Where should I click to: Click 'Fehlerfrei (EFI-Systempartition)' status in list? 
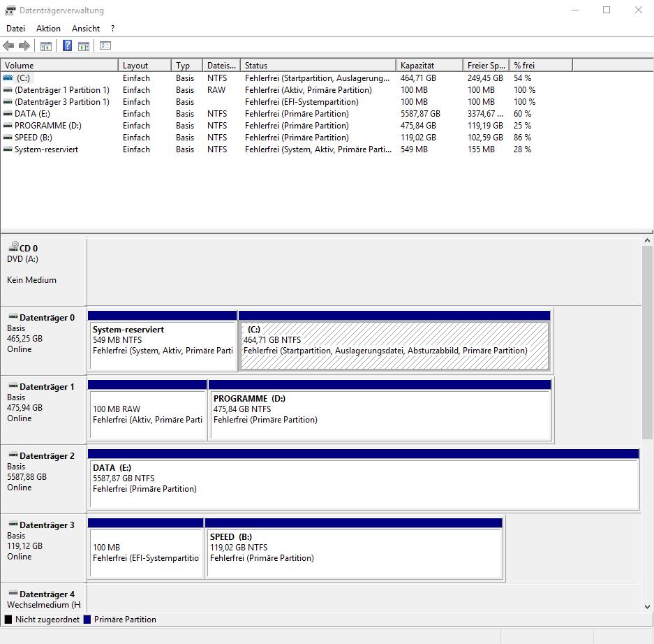pos(302,101)
